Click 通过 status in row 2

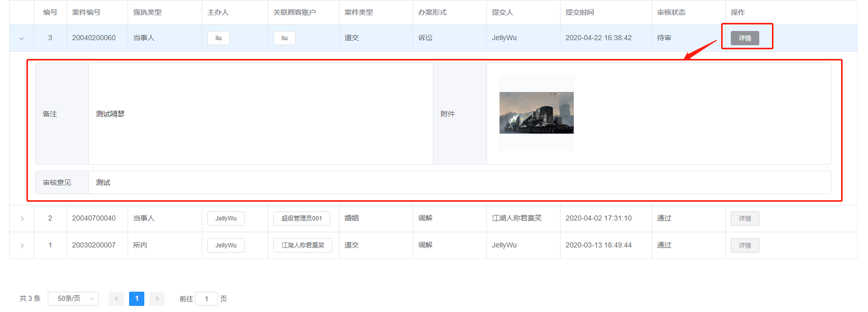664,218
